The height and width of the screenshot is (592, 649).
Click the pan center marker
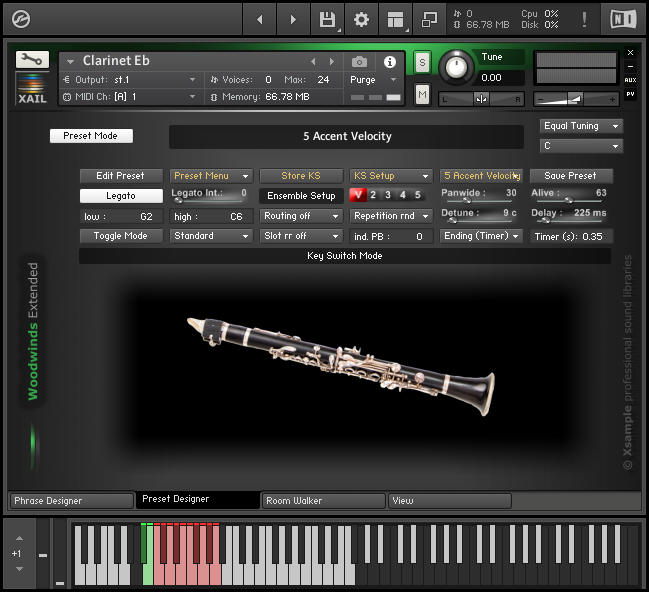pos(481,99)
